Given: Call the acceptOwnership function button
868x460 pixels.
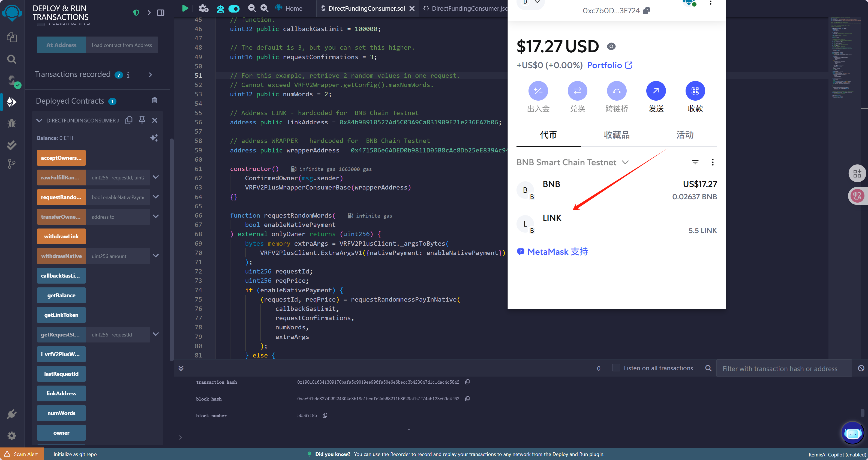Looking at the screenshot, I should click(x=61, y=158).
